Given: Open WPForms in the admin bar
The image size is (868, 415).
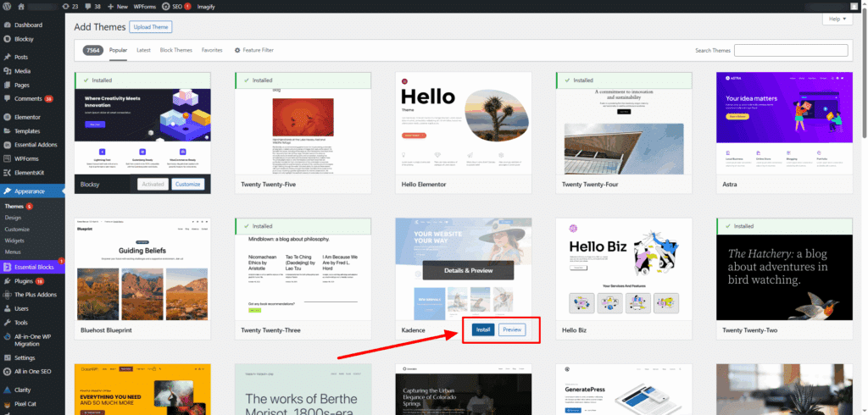Looking at the screenshot, I should point(145,7).
